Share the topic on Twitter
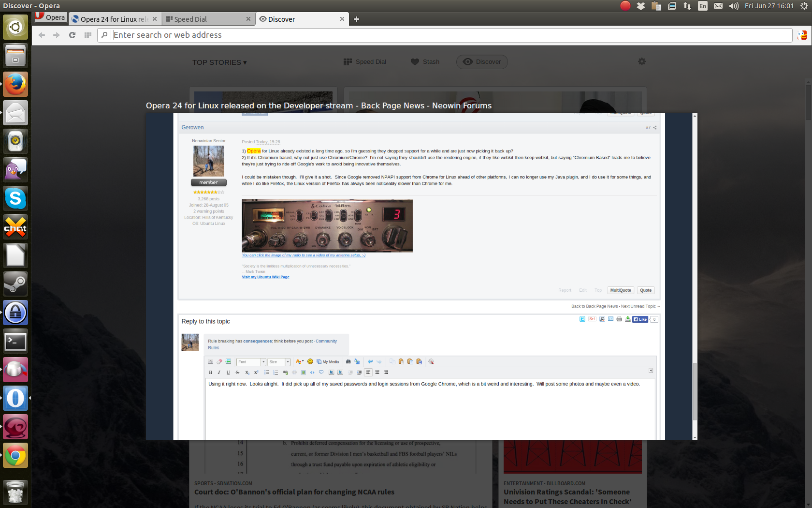Image resolution: width=812 pixels, height=508 pixels. point(582,319)
